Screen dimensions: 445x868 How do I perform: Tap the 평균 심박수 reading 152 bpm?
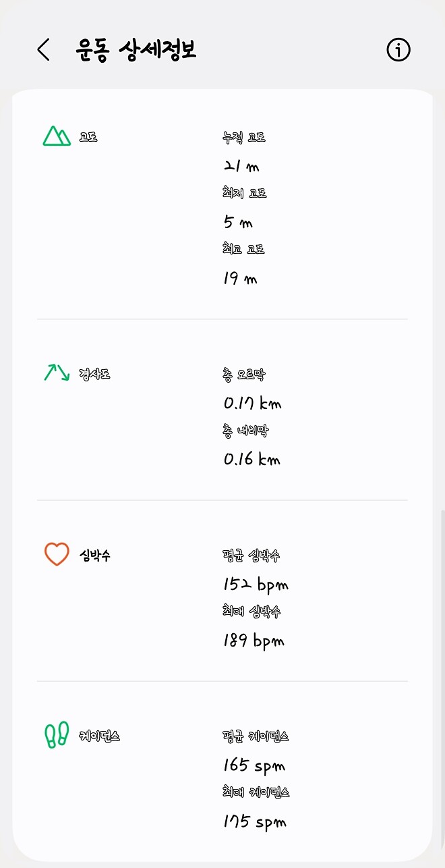[254, 584]
